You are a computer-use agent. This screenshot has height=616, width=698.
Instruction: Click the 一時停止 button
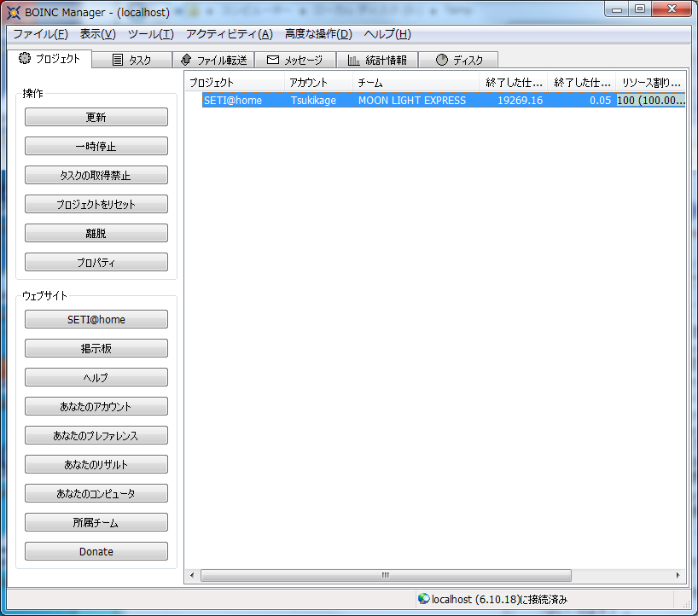pyautogui.click(x=96, y=146)
